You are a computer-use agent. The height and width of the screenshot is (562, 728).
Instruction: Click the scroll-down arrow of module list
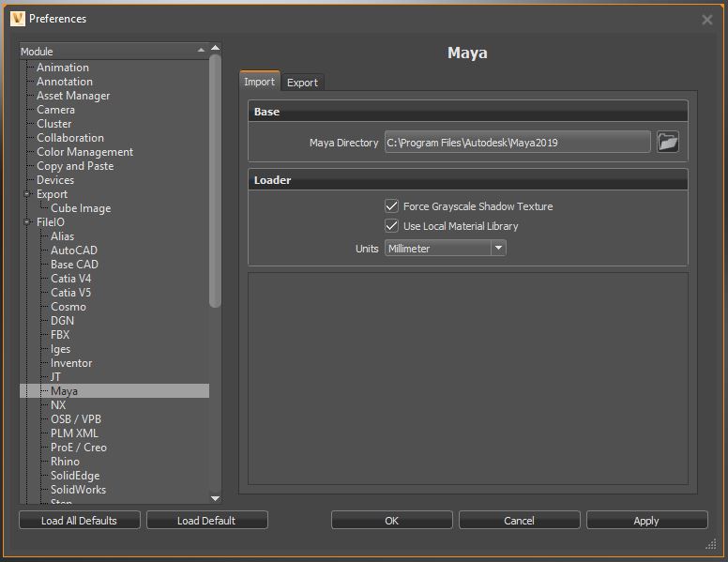point(215,498)
